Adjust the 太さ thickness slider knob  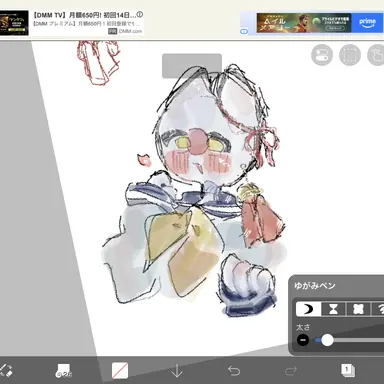pyautogui.click(x=327, y=340)
